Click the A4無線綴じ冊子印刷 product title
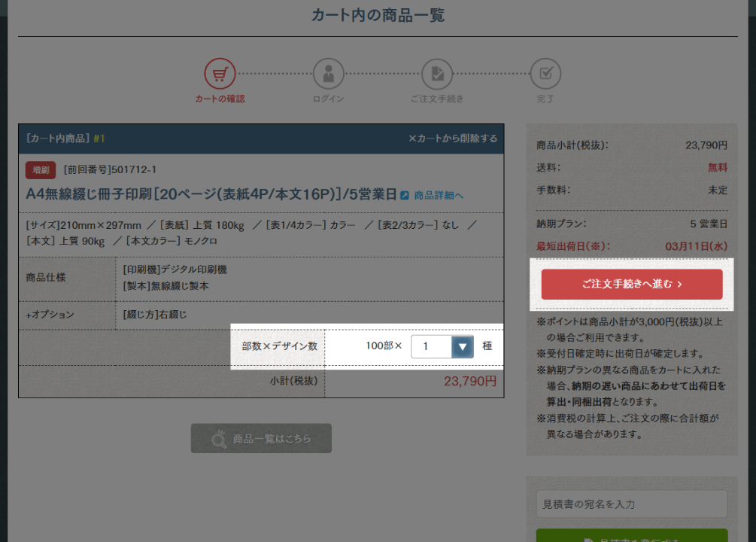 coord(211,194)
